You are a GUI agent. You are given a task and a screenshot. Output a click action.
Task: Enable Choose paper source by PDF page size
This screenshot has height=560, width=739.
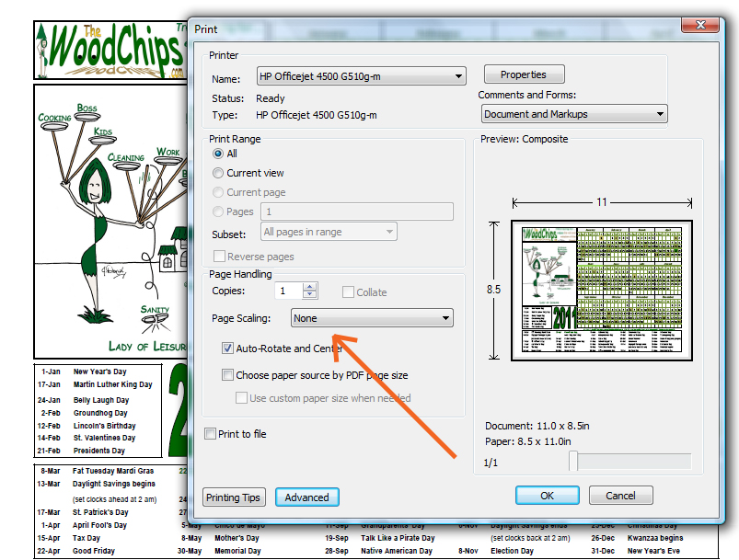(x=227, y=375)
